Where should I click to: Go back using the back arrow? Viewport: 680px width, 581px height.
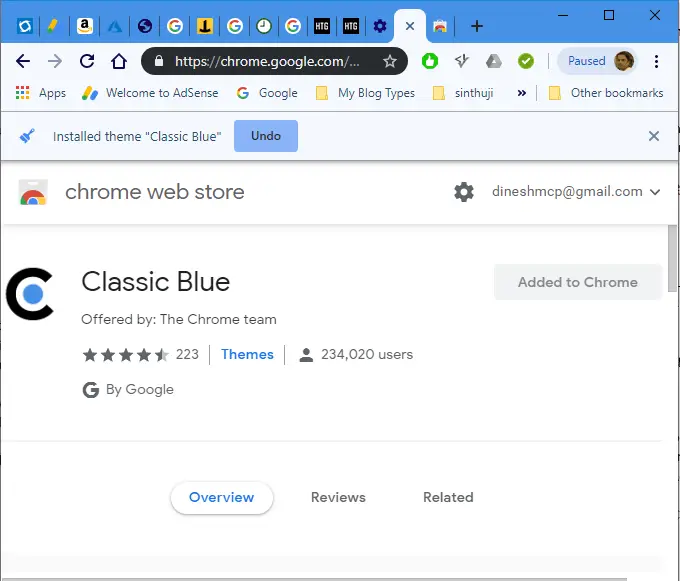click(23, 61)
